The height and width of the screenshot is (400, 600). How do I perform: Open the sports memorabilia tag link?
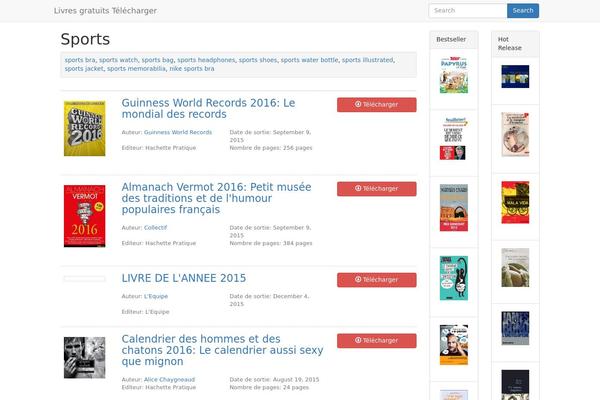(x=136, y=69)
